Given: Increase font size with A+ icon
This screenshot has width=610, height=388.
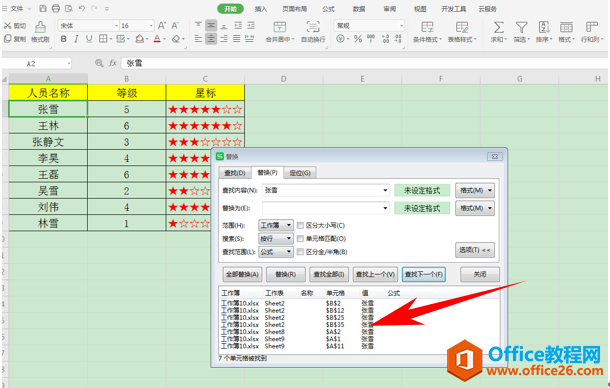Looking at the screenshot, I should tap(162, 26).
